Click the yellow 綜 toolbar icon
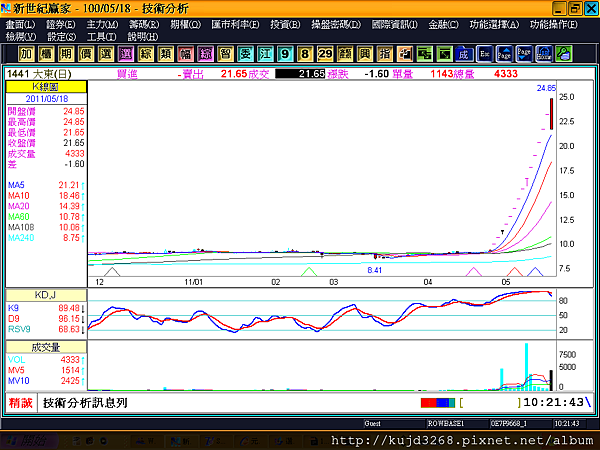The width and height of the screenshot is (600, 450). (145, 54)
